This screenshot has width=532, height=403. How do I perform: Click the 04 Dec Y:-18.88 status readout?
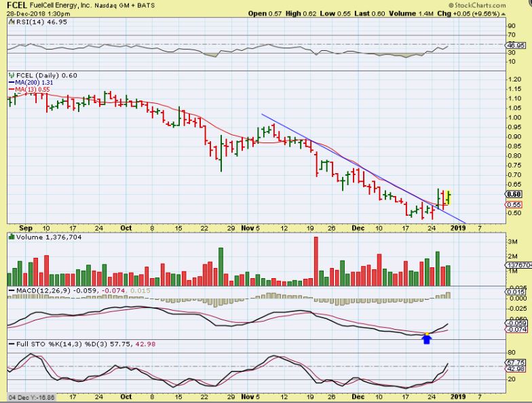point(31,398)
